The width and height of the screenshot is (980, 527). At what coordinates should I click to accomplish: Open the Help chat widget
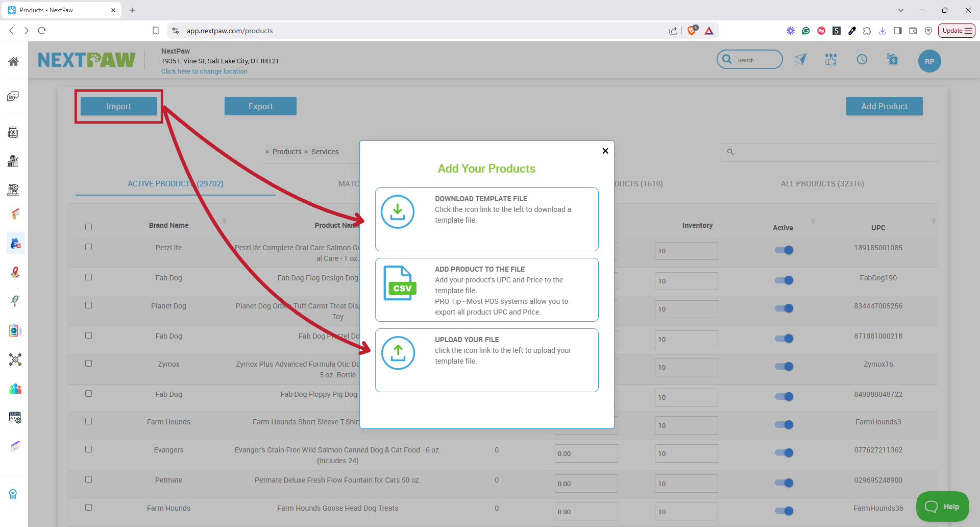[x=942, y=507]
